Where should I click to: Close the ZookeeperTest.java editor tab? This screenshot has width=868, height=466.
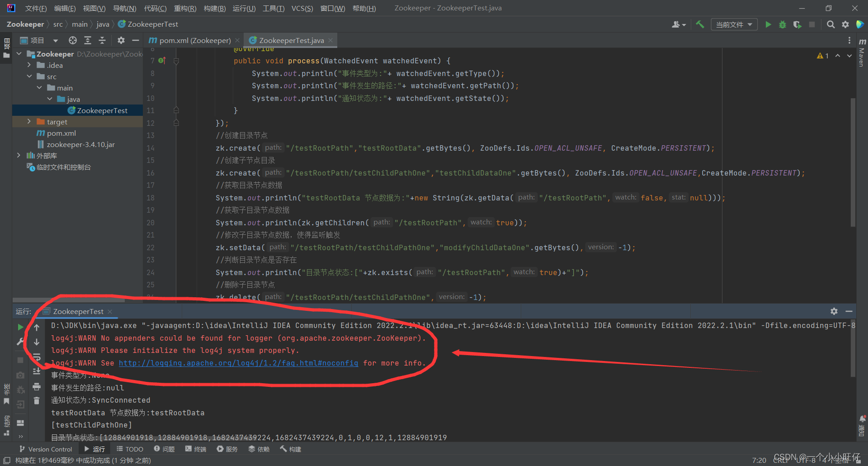330,40
